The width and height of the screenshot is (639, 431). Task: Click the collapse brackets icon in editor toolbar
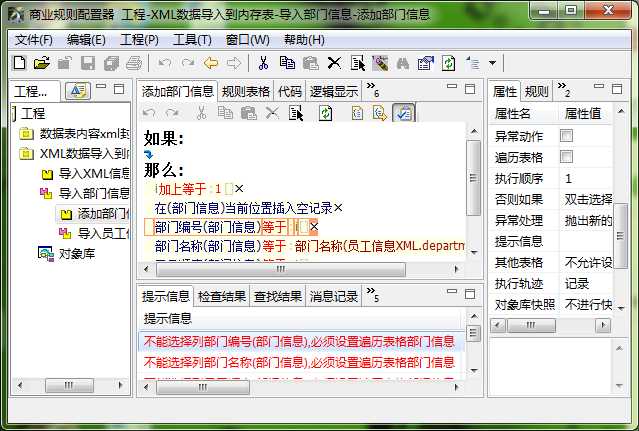357,113
